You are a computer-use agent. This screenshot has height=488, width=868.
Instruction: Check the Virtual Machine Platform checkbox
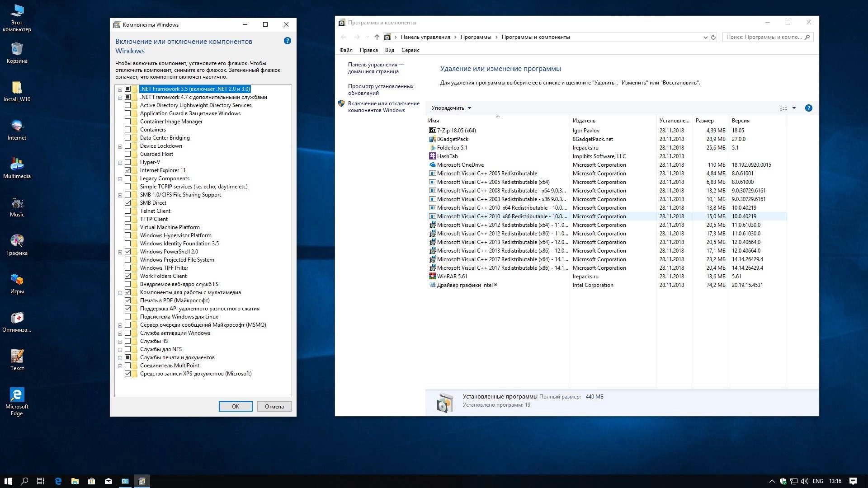tap(127, 227)
